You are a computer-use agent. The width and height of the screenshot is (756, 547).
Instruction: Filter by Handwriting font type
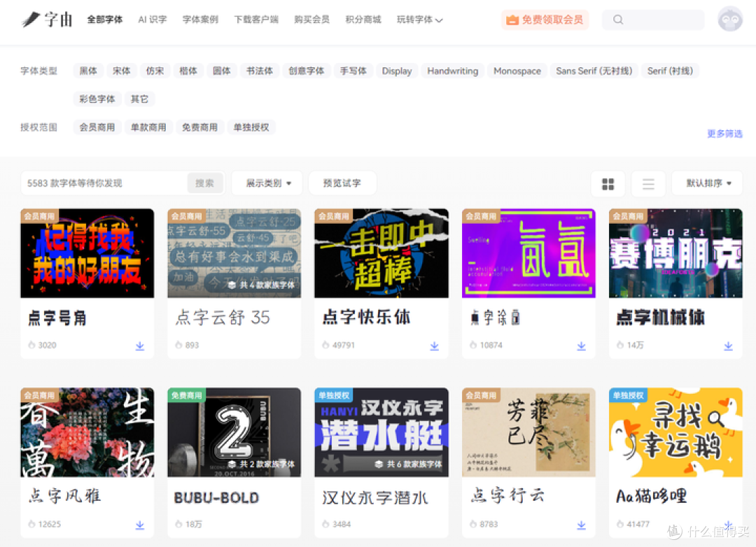453,71
